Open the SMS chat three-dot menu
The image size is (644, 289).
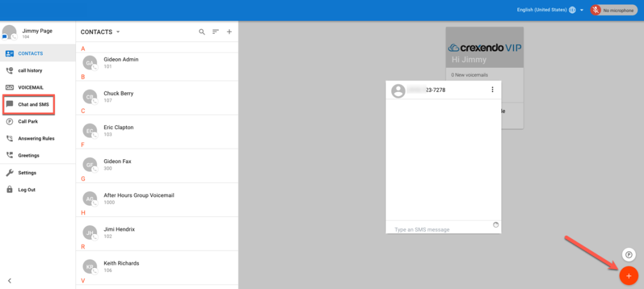(492, 90)
